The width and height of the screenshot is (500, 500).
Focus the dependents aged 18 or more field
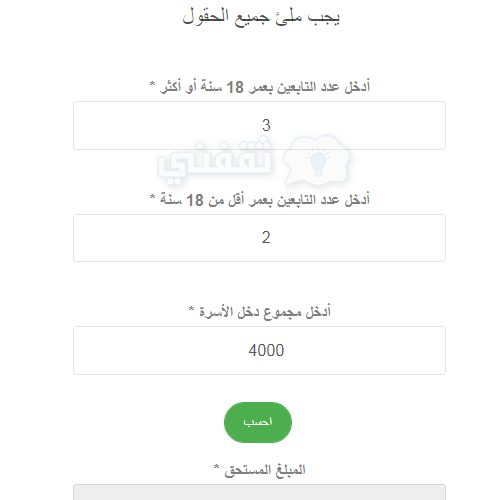259,126
